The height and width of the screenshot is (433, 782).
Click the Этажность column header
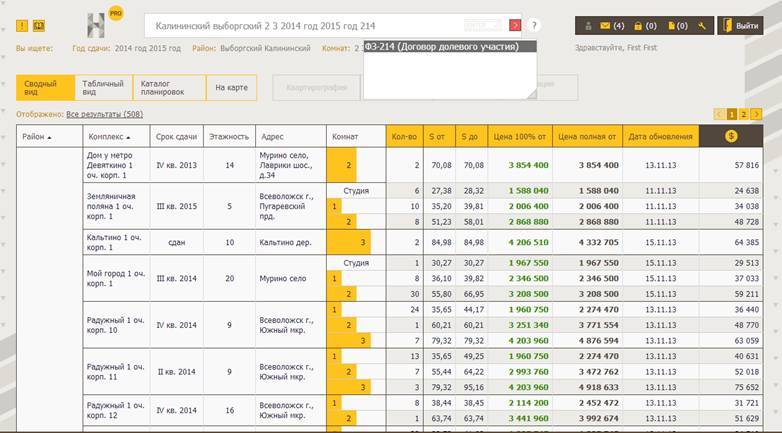click(x=229, y=136)
